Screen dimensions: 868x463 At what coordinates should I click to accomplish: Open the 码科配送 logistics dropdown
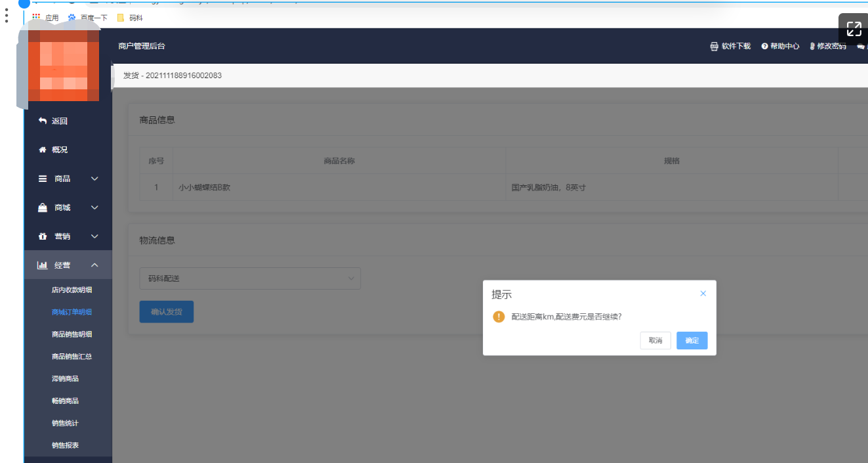tap(250, 278)
